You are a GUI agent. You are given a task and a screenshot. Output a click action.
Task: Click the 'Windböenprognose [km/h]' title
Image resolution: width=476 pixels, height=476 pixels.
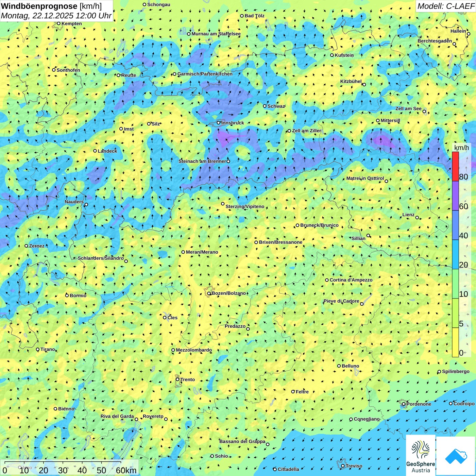(51, 6)
